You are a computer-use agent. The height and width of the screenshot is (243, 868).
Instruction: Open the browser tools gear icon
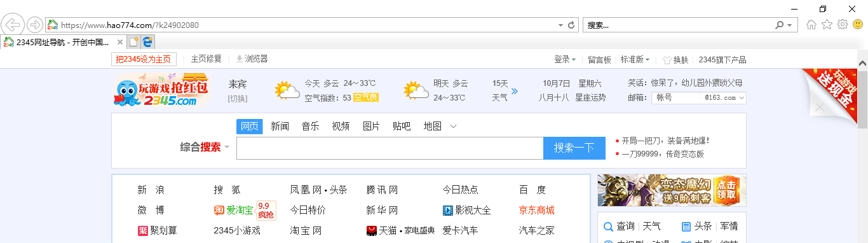tap(843, 25)
